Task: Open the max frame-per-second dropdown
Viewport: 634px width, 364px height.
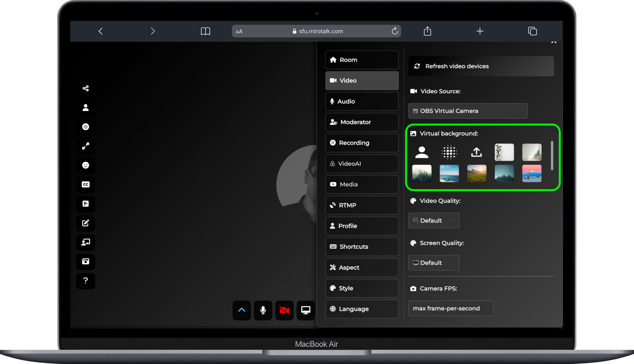Action: point(450,308)
